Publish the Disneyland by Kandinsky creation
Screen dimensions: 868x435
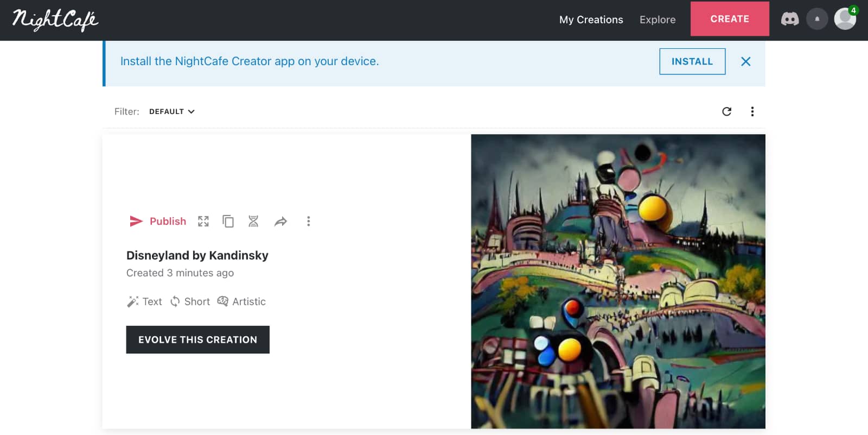click(158, 221)
